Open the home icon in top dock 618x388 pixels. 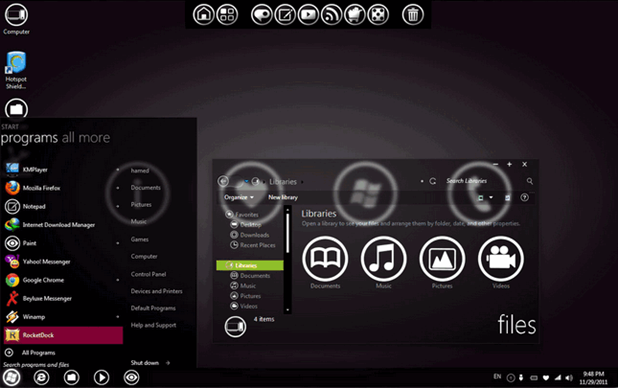coord(203,15)
